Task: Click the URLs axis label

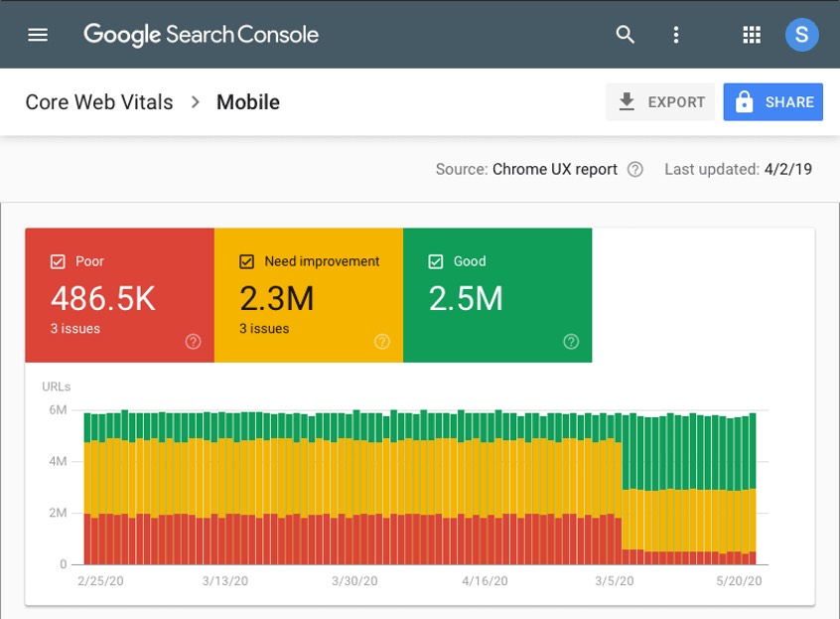Action: [57, 387]
